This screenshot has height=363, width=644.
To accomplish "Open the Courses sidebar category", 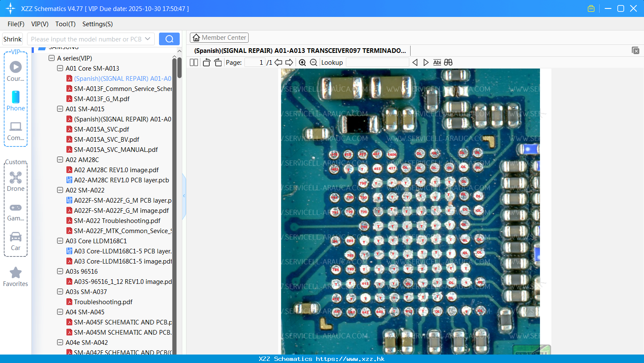I will pos(16,71).
